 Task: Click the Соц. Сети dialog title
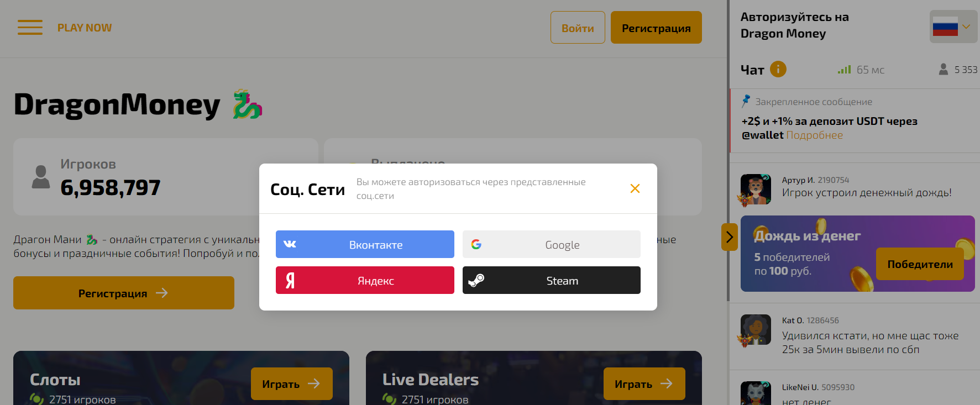(307, 190)
